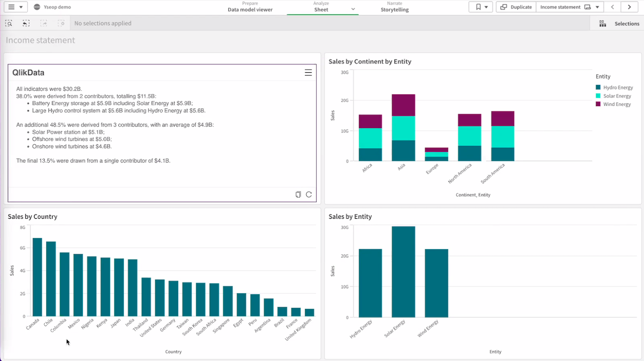
Task: Open the Selections tool panel
Action: [619, 23]
